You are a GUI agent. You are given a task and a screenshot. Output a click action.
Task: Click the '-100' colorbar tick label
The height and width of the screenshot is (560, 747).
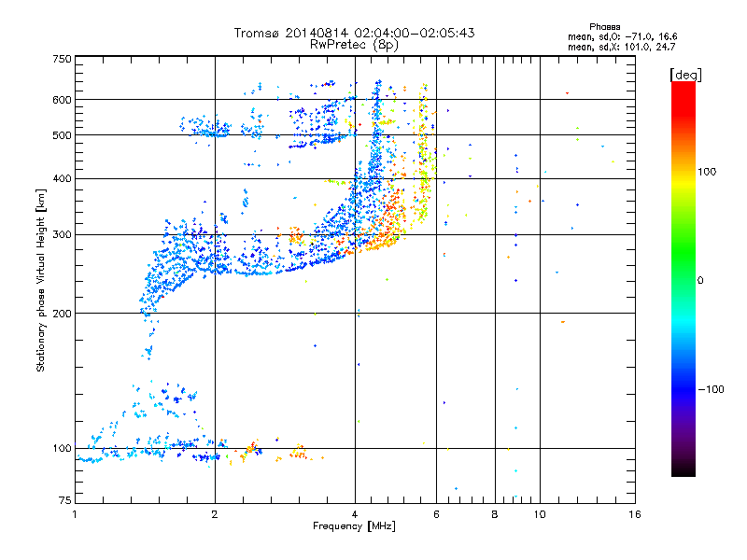coord(711,389)
